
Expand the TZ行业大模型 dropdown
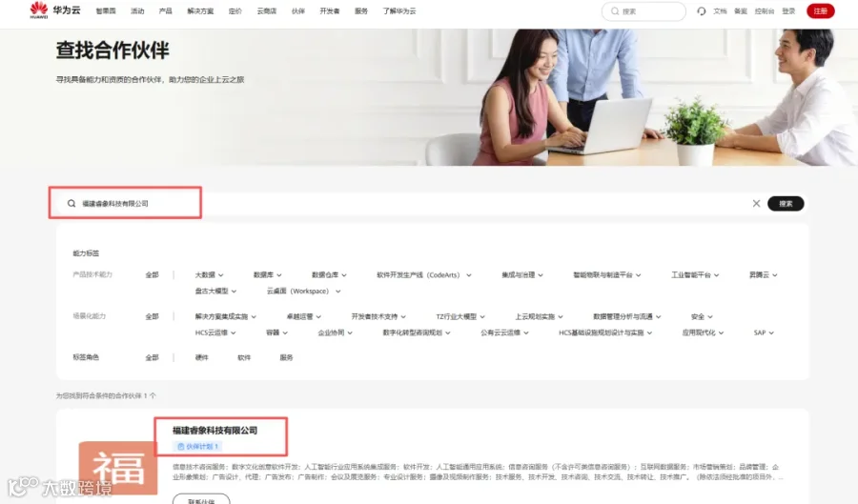(x=460, y=316)
